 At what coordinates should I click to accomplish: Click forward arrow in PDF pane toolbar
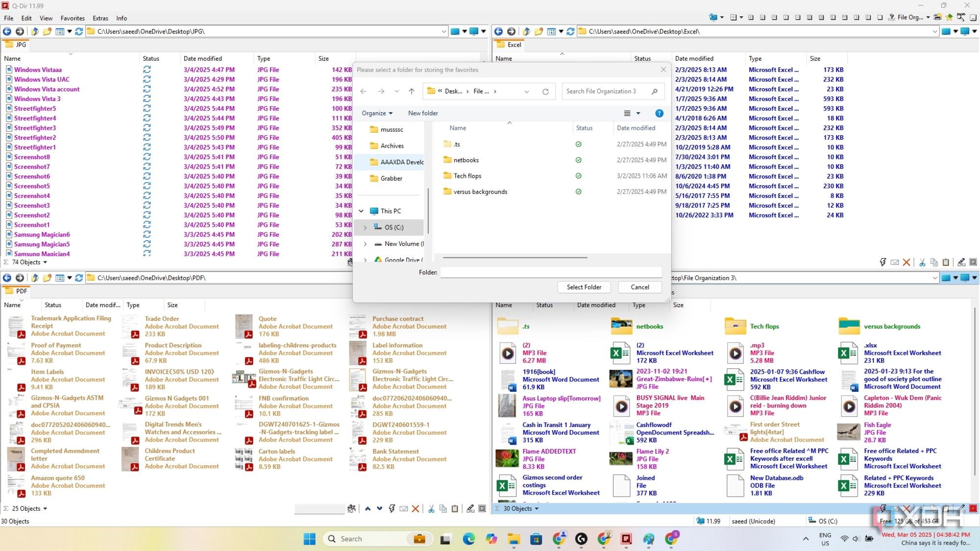click(x=20, y=278)
